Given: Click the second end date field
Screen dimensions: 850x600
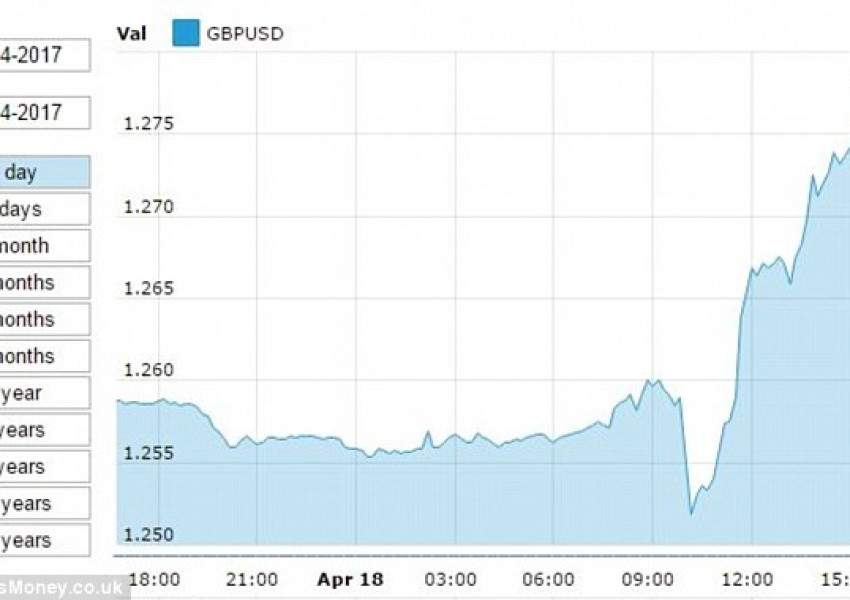Looking at the screenshot, I should pyautogui.click(x=44, y=112).
